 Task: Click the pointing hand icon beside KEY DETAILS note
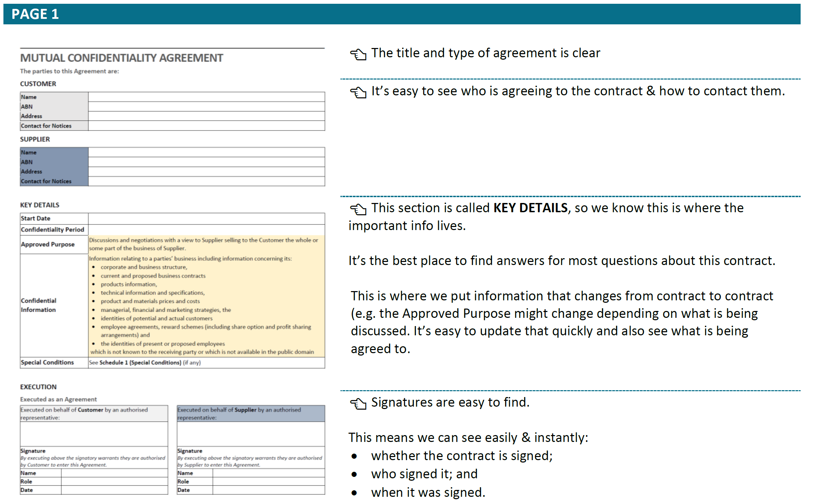(358, 209)
